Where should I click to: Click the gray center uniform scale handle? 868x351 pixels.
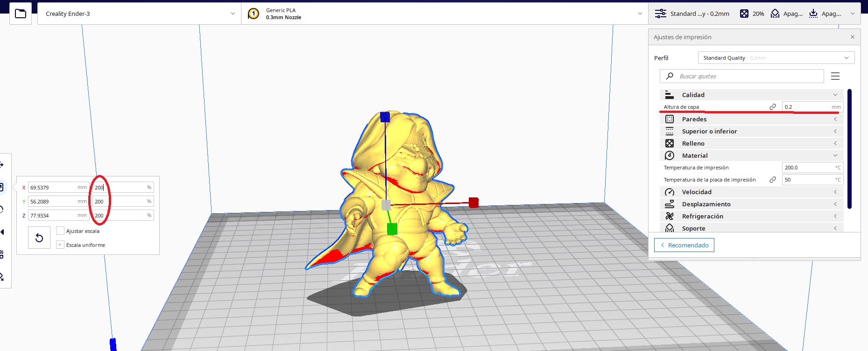[386, 205]
